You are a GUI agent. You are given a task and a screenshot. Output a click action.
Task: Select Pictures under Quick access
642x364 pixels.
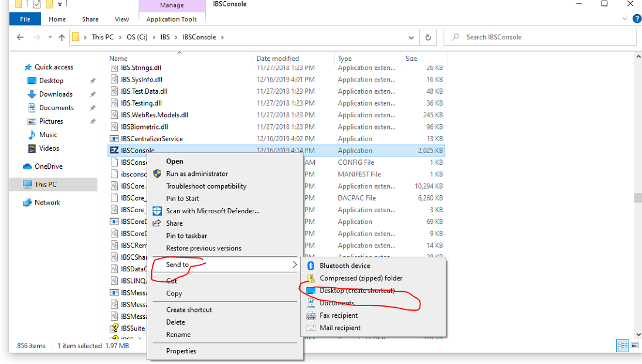51,121
